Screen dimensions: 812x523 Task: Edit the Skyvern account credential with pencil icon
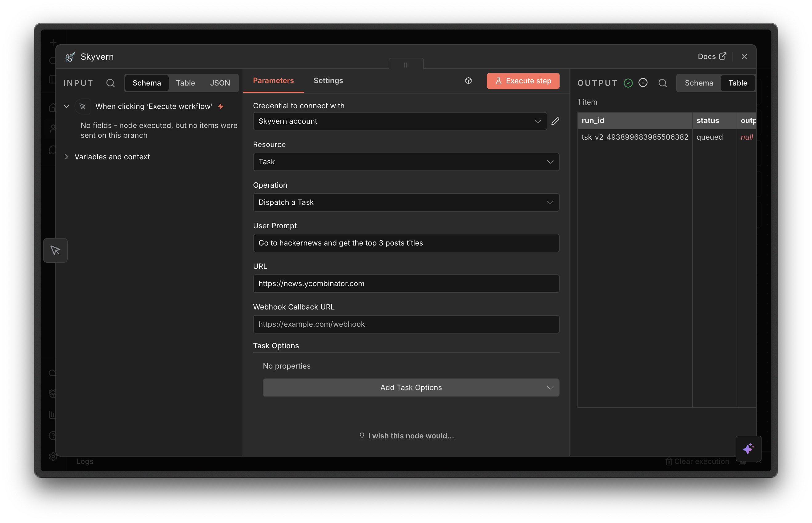click(556, 121)
